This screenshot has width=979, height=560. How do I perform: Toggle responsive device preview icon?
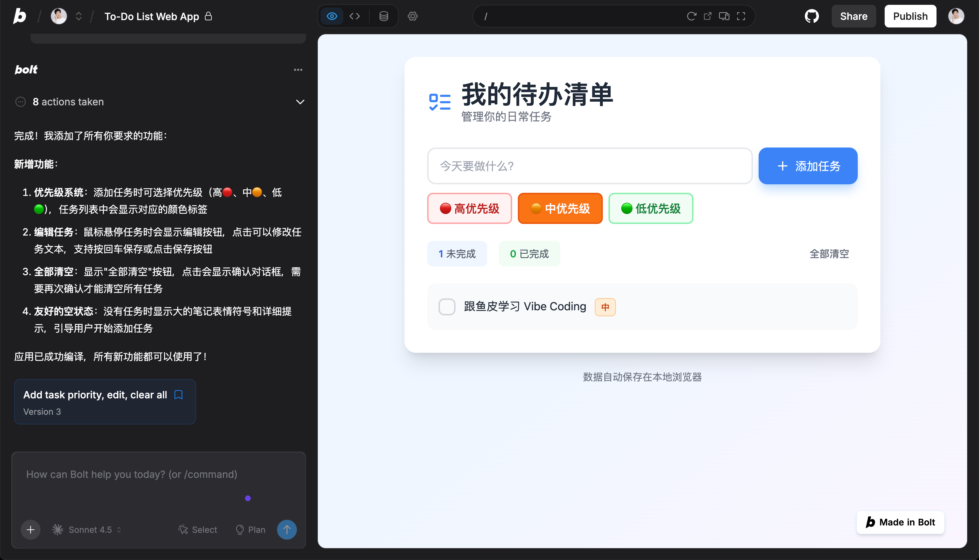pos(724,16)
